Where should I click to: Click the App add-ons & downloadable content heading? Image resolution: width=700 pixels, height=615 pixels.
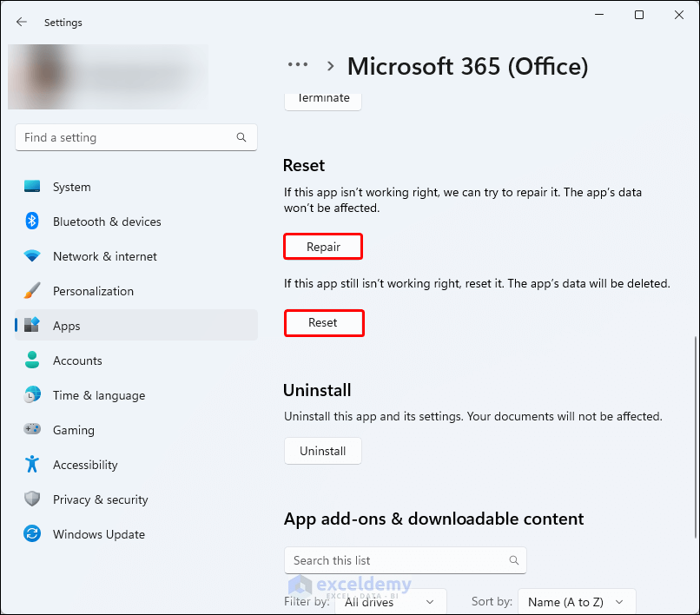click(x=433, y=519)
